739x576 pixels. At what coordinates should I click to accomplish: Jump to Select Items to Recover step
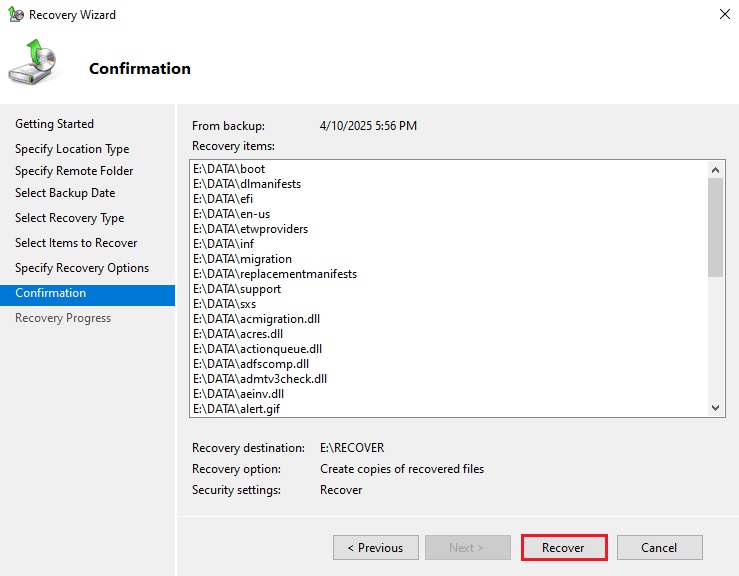76,243
